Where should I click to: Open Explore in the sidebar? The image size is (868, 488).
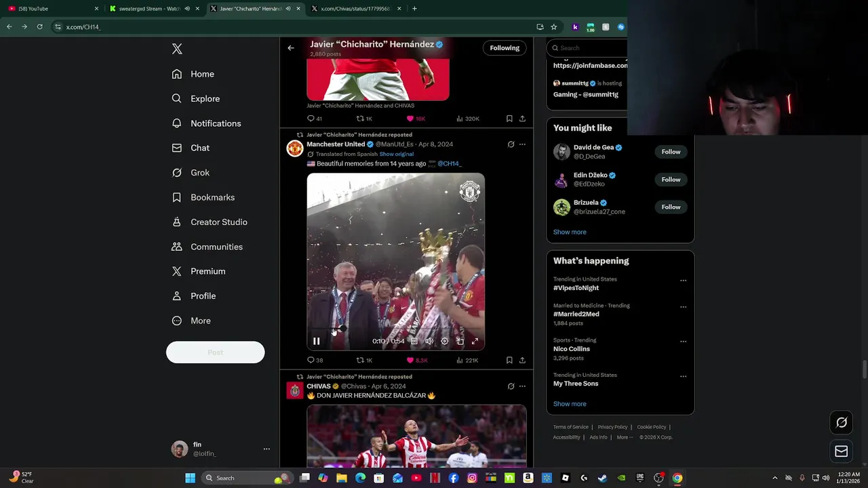tap(196, 99)
